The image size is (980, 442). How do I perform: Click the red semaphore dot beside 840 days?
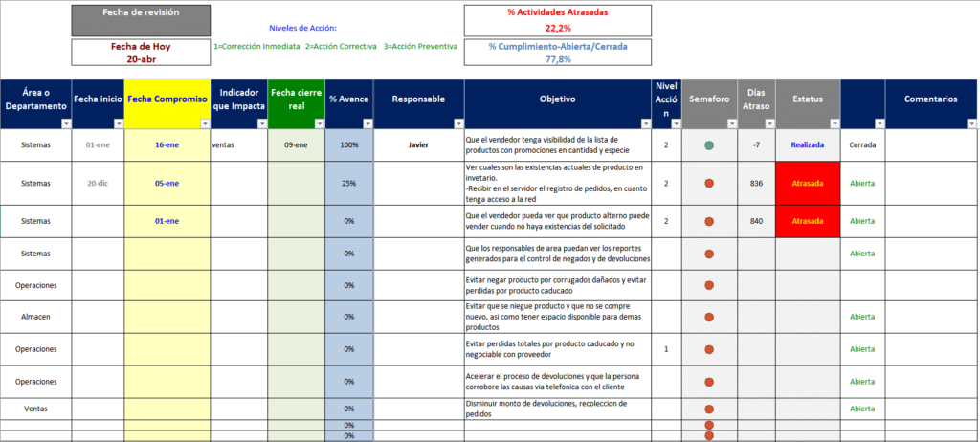coord(709,221)
